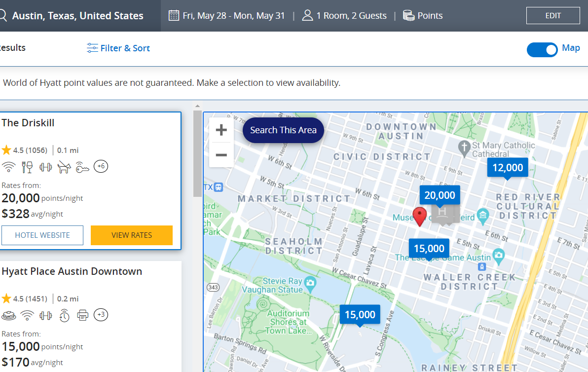Click the 15,000 points/night rate for Hyatt Place
The height and width of the screenshot is (372, 588).
click(42, 346)
